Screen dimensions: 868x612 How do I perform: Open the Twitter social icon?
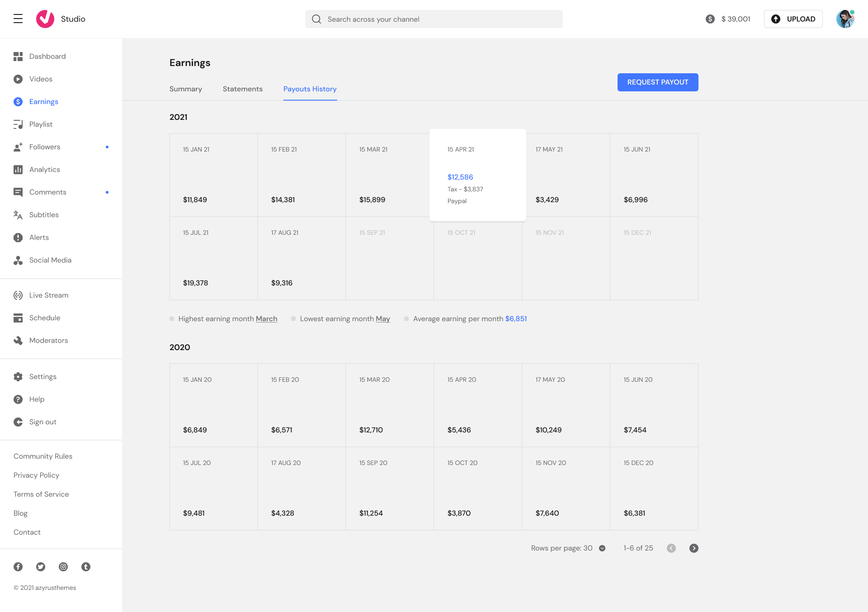point(41,567)
